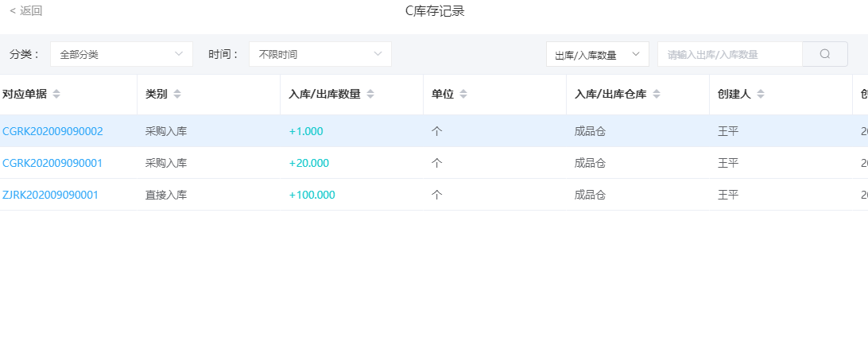
Task: Sort by 创建人 column arrows
Action: click(x=761, y=95)
